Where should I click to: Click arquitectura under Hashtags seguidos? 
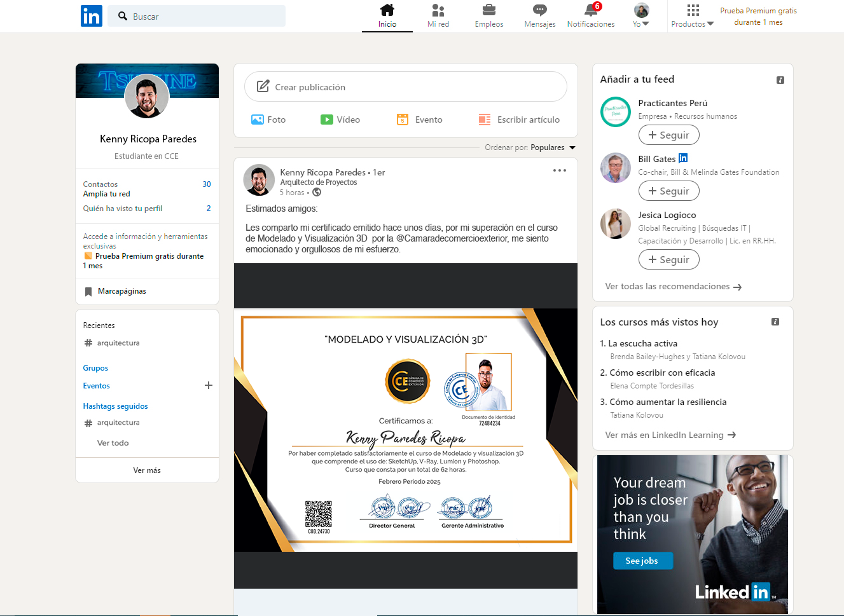pyautogui.click(x=118, y=422)
